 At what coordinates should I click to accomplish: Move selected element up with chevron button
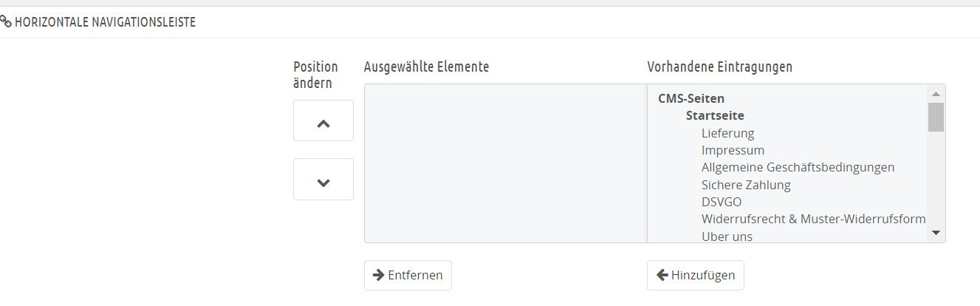pyautogui.click(x=323, y=121)
